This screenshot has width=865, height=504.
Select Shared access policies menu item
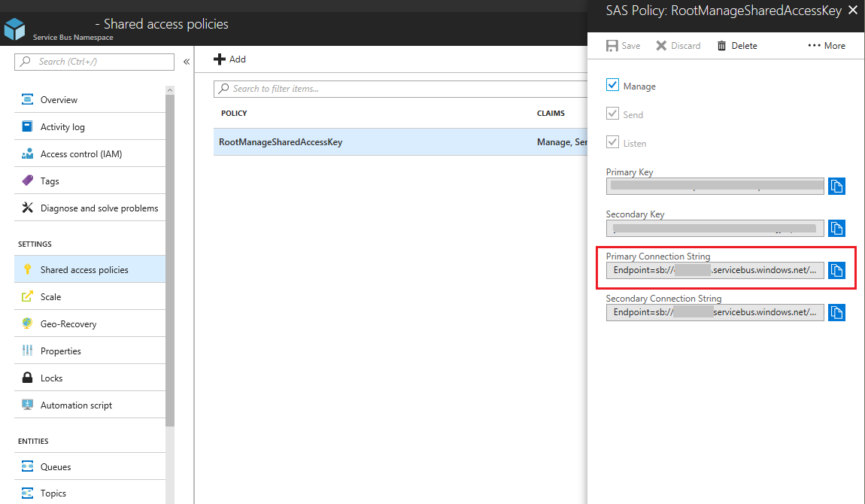click(x=90, y=269)
